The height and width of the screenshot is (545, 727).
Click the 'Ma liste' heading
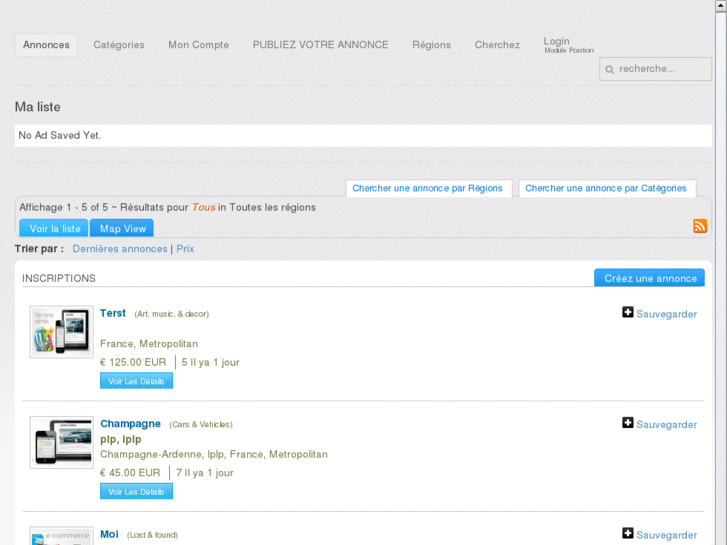click(38, 107)
